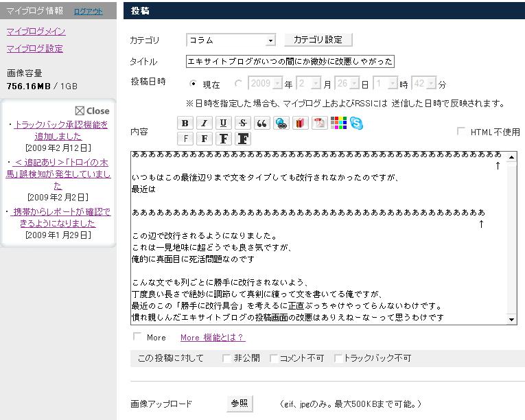Open the month dropdown showing 2

pos(308,83)
